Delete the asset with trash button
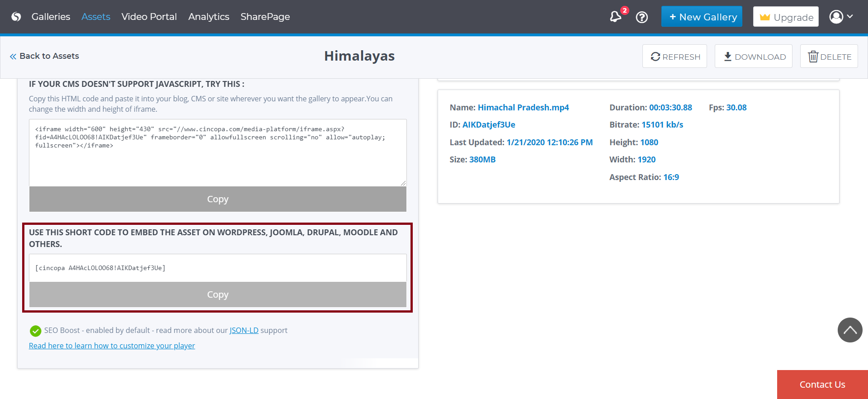868x399 pixels. (829, 57)
